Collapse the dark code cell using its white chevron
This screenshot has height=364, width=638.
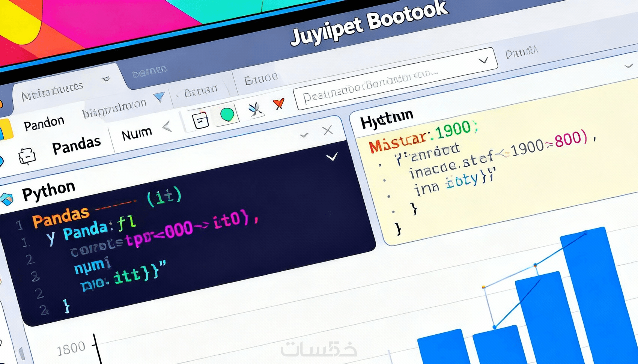[x=332, y=156]
